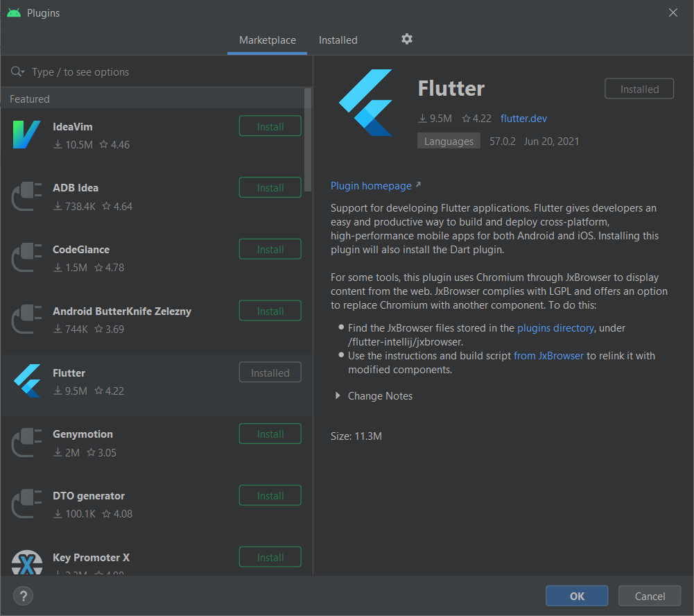This screenshot has width=694, height=616.
Task: Click the Languages tag
Action: pyautogui.click(x=449, y=142)
